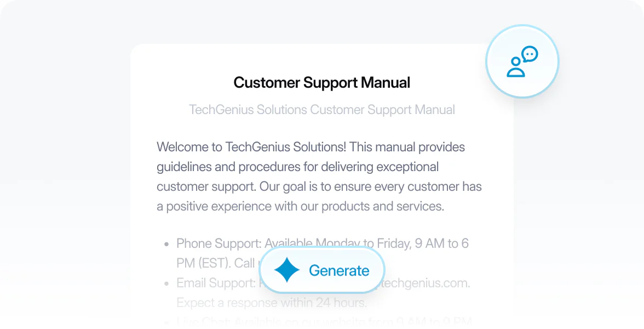Image resolution: width=644 pixels, height=329 pixels.
Task: Click the chat bubble icon near the avatar
Action: point(530,55)
